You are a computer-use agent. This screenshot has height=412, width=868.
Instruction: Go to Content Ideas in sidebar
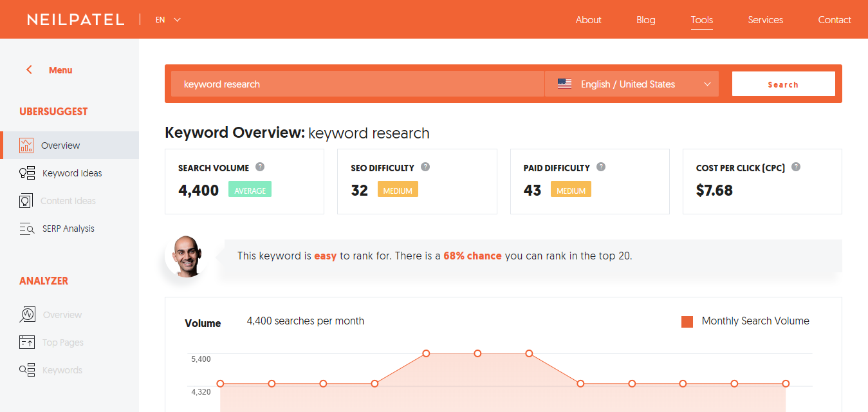69,201
